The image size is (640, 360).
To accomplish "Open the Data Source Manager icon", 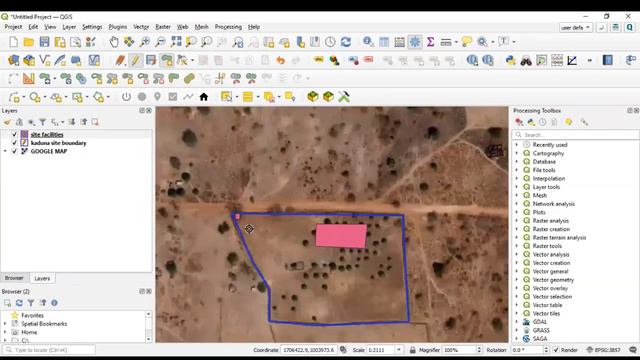I will (13, 60).
